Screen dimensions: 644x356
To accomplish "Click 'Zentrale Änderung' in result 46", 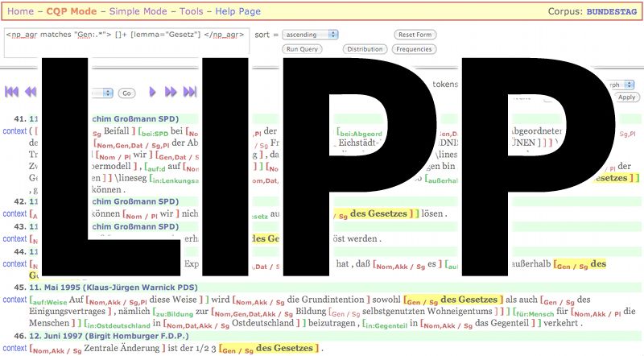I will tap(122, 348).
